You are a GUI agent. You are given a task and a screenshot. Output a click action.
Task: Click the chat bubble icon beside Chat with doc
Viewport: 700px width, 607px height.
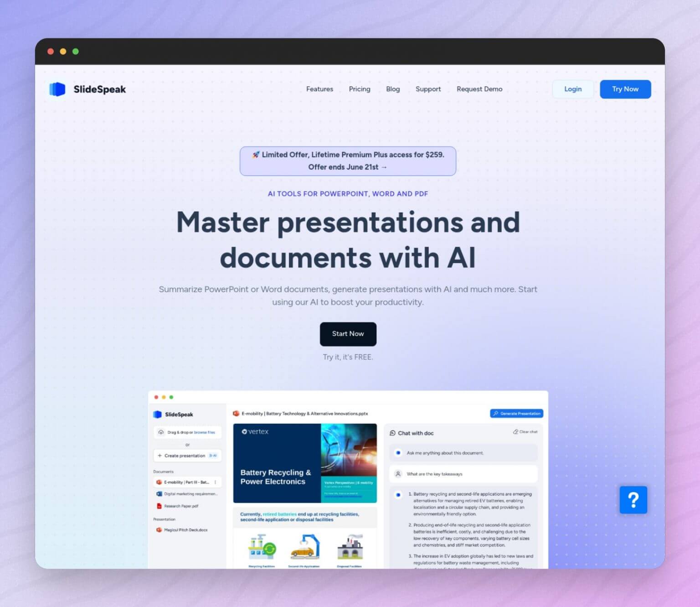[392, 433]
